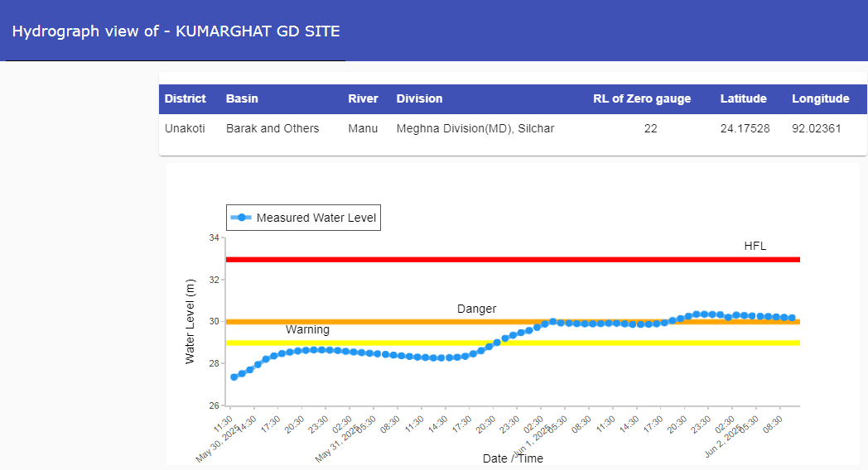Click the red HFL line
The image size is (868, 470).
513,259
